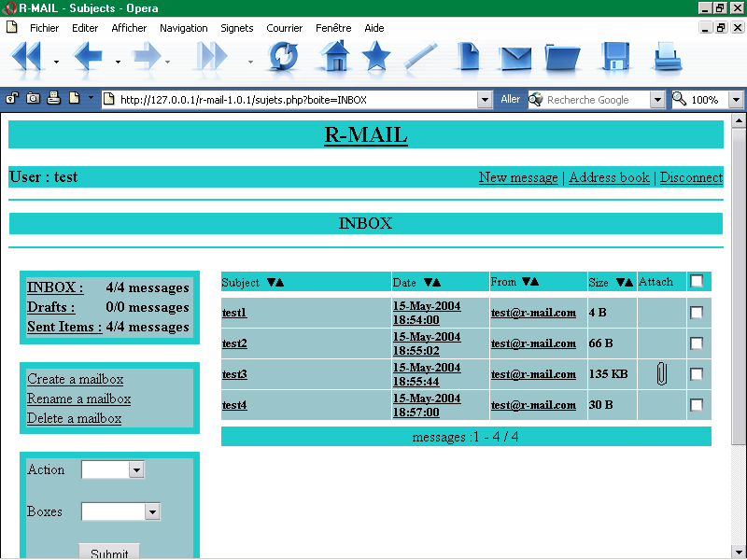Screen dimensions: 747x560
Task: Check the checkbox for message test1
Action: [697, 313]
